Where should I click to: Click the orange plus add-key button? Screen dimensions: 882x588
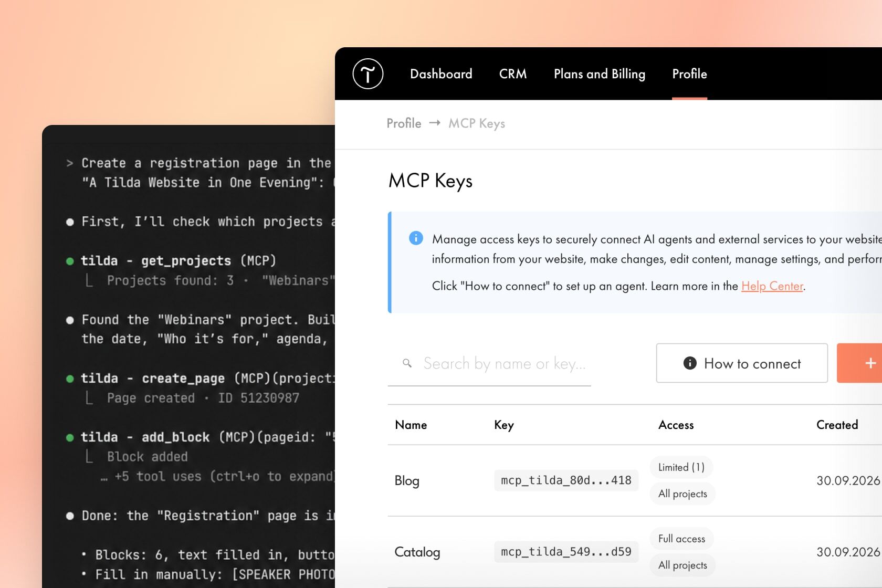(x=859, y=363)
